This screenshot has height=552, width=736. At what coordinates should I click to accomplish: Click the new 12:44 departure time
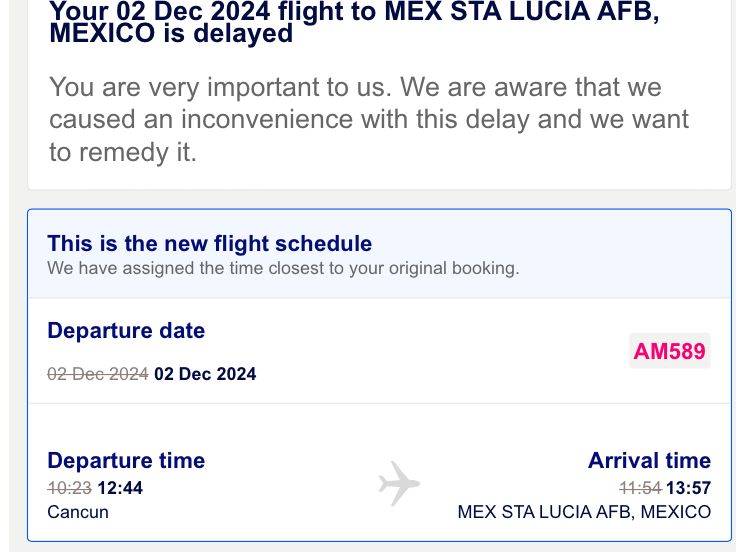coord(120,488)
